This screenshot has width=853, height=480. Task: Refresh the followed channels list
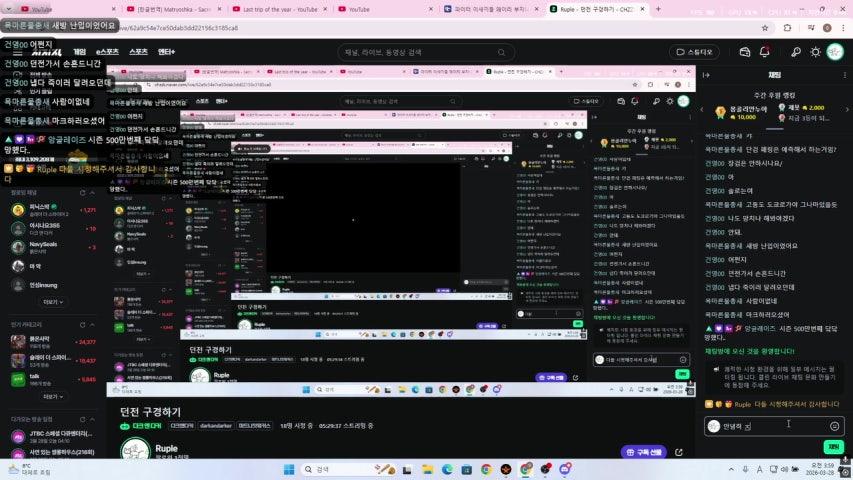click(x=83, y=193)
